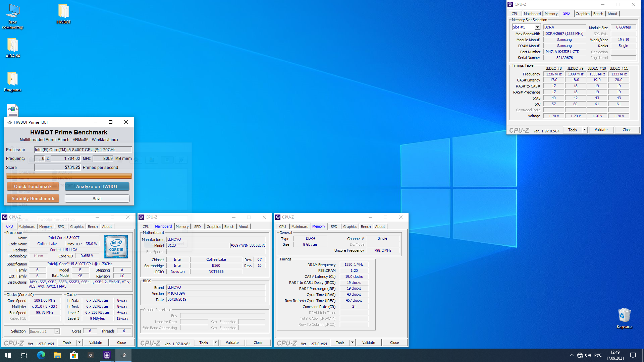Screen dimensions: 644x362
Task: Open the web document icon on desktop
Action: tap(12, 111)
